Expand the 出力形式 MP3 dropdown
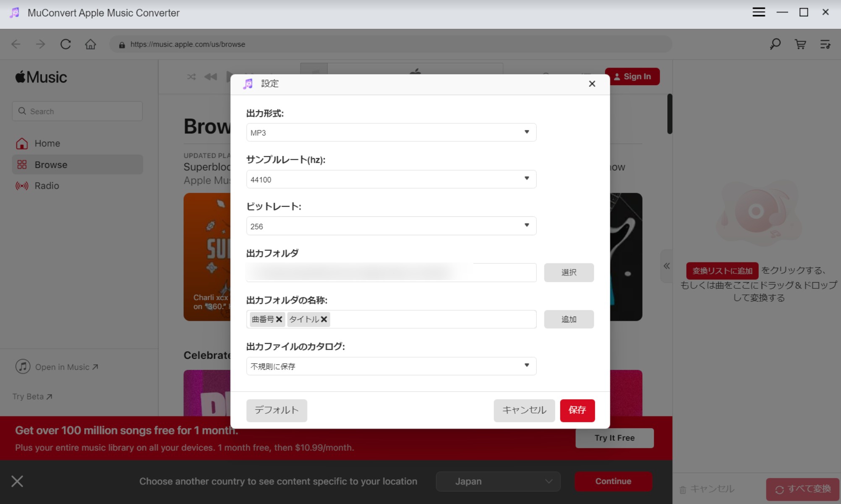The image size is (841, 504). pos(391,132)
